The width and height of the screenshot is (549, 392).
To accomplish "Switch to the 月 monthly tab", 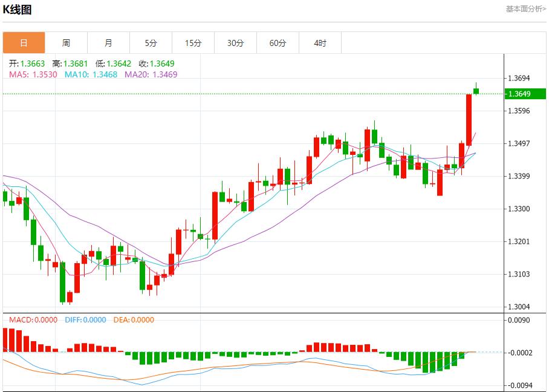I will click(108, 43).
